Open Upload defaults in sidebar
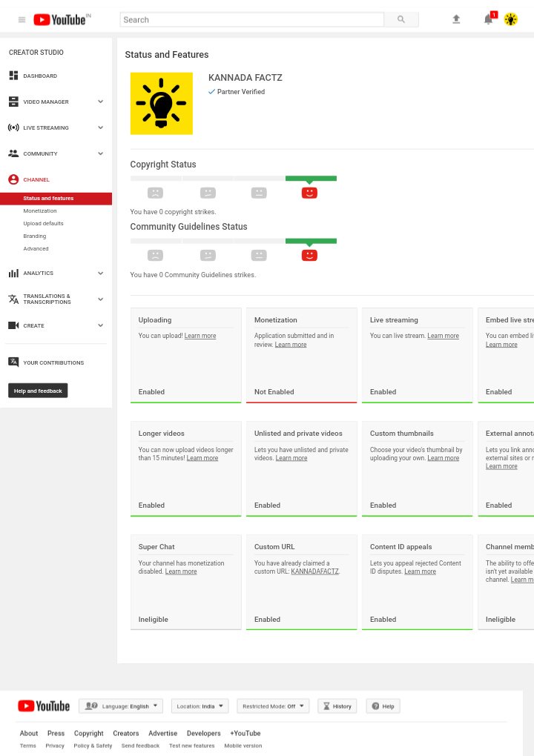 pyautogui.click(x=44, y=223)
